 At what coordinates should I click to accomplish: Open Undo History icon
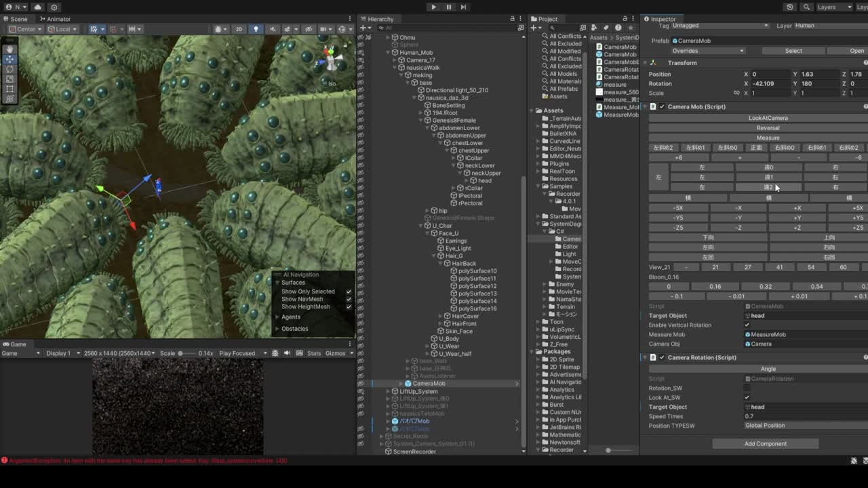click(790, 7)
